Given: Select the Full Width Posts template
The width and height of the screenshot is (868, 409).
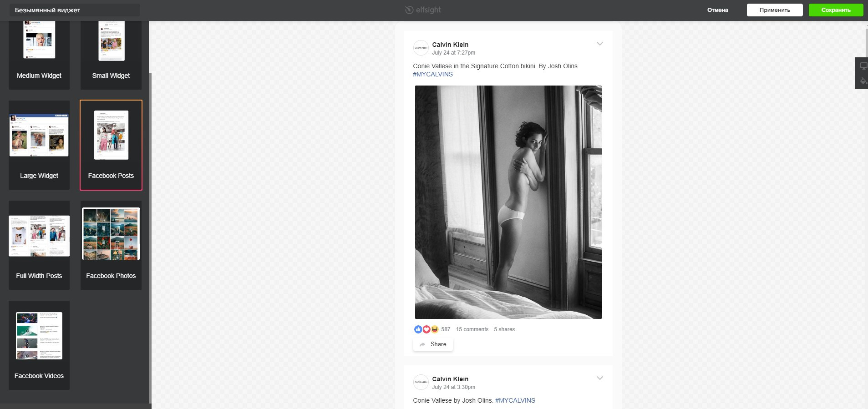Looking at the screenshot, I should pos(39,245).
